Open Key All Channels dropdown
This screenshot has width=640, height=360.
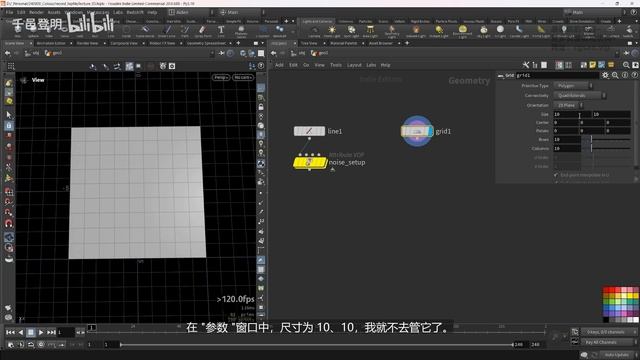(609, 342)
